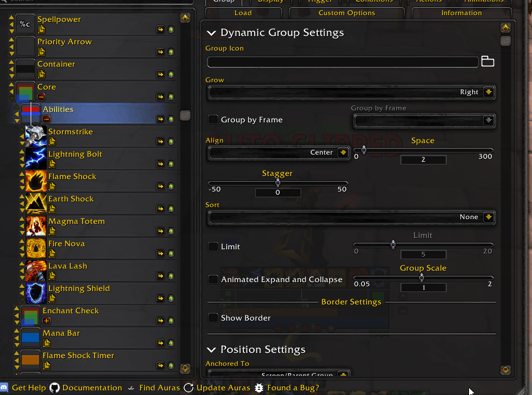Enable the Group by Frame checkbox
This screenshot has height=395, width=532.
coord(213,119)
